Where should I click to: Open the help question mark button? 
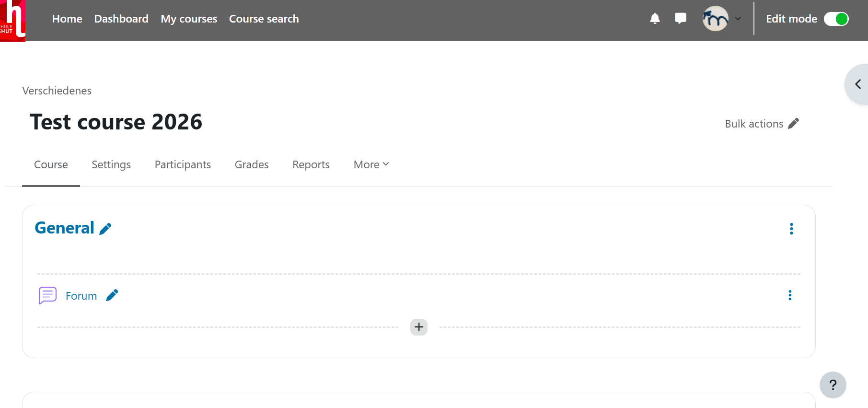point(833,385)
